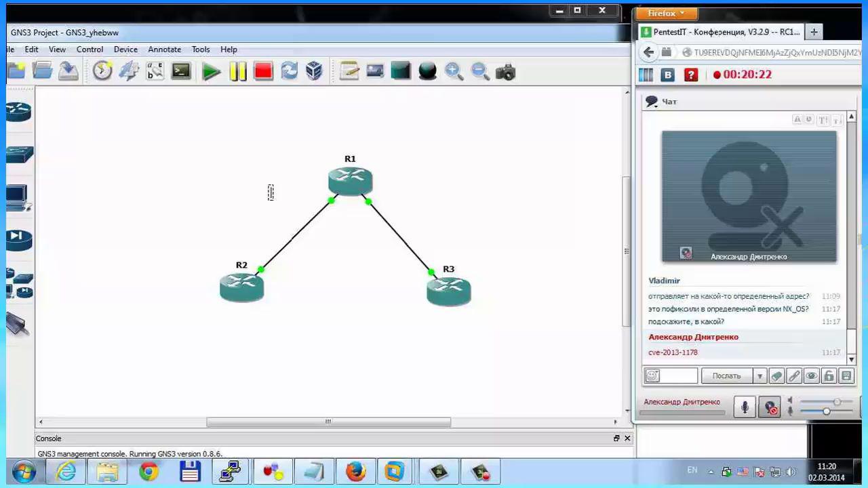The height and width of the screenshot is (488, 868).
Task: Click the VirtualBox cube toolbar icon
Action: click(x=314, y=71)
